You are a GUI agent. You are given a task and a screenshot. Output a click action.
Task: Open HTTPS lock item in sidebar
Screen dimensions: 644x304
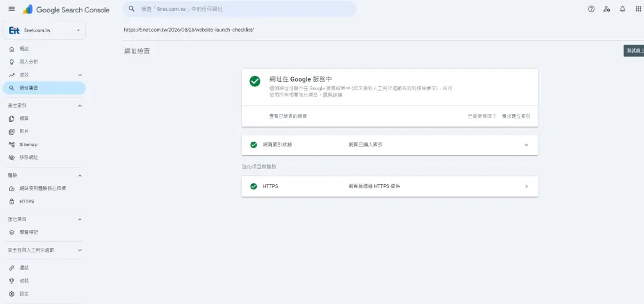(x=44, y=202)
